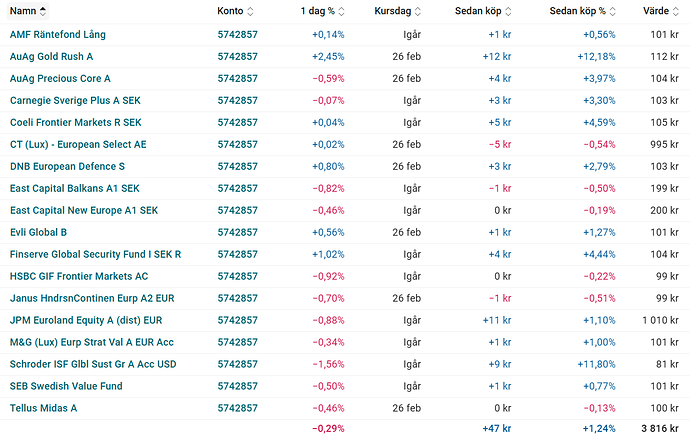Open Carnegie Sverige Plus A SEK
This screenshot has width=690, height=438.
pos(75,100)
